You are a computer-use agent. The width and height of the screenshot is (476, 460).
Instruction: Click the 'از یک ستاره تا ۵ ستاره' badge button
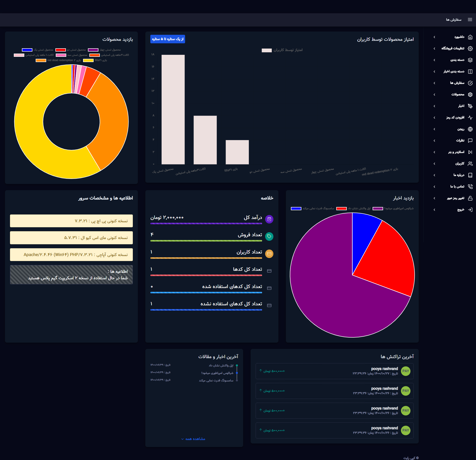(168, 39)
